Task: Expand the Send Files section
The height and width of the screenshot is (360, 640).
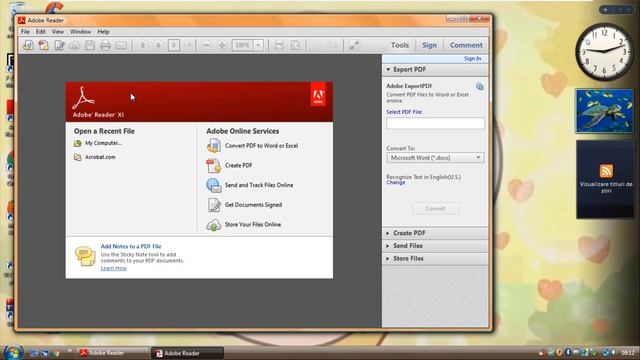Action: pyautogui.click(x=435, y=246)
